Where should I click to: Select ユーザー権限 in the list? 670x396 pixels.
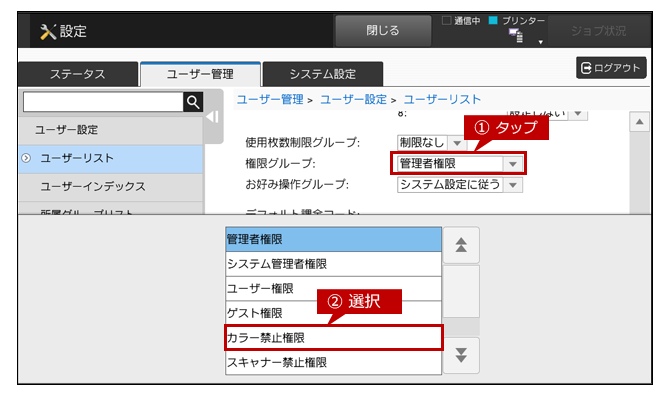point(333,289)
